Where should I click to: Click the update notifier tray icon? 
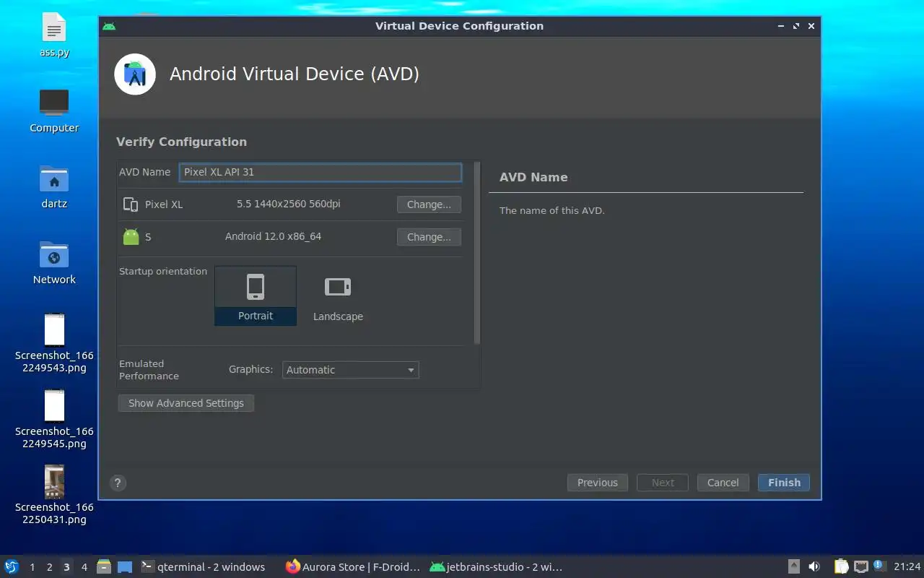click(879, 566)
